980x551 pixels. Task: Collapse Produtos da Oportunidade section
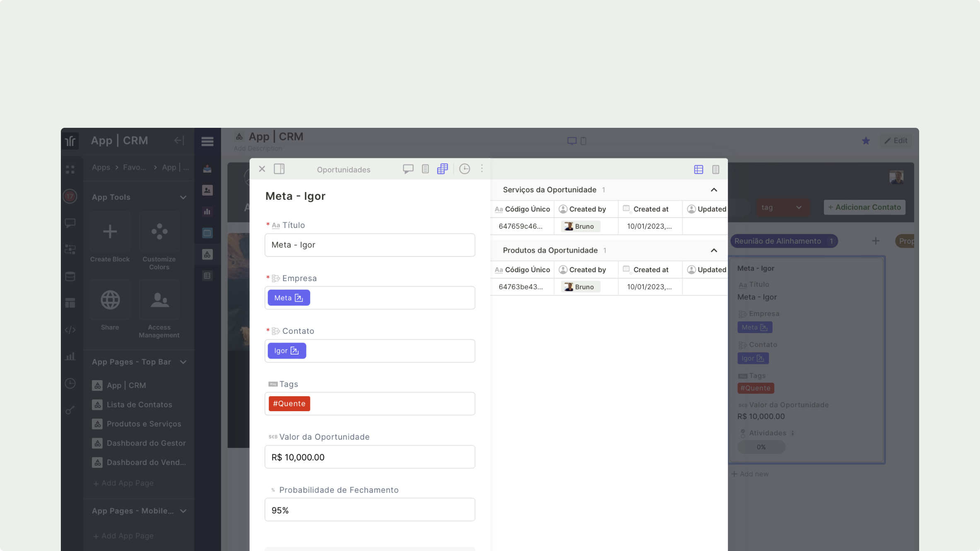point(713,250)
